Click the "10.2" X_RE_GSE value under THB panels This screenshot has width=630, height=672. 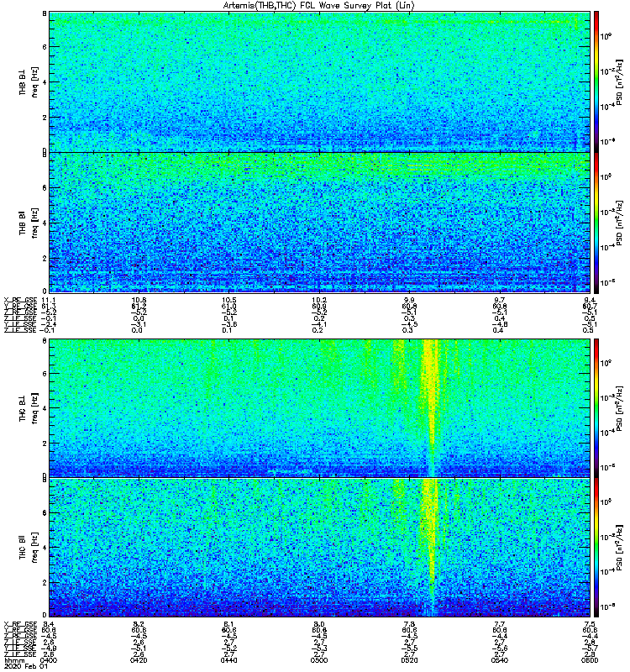click(x=319, y=300)
